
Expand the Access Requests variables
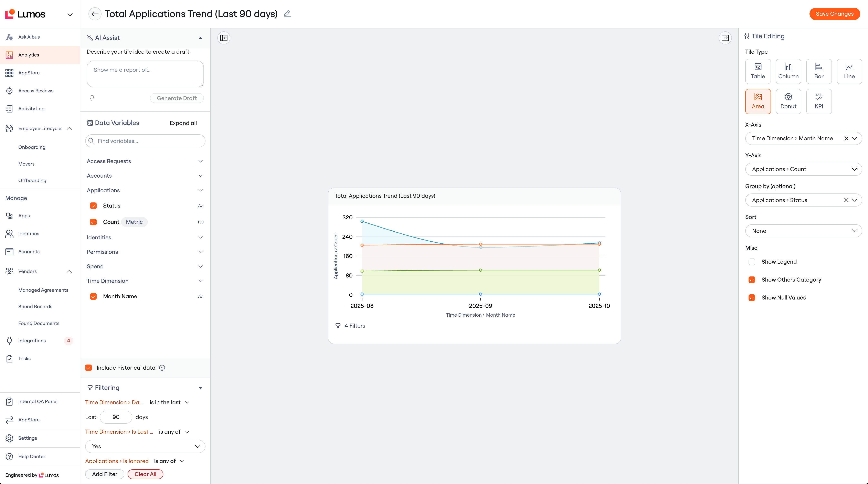tap(145, 161)
